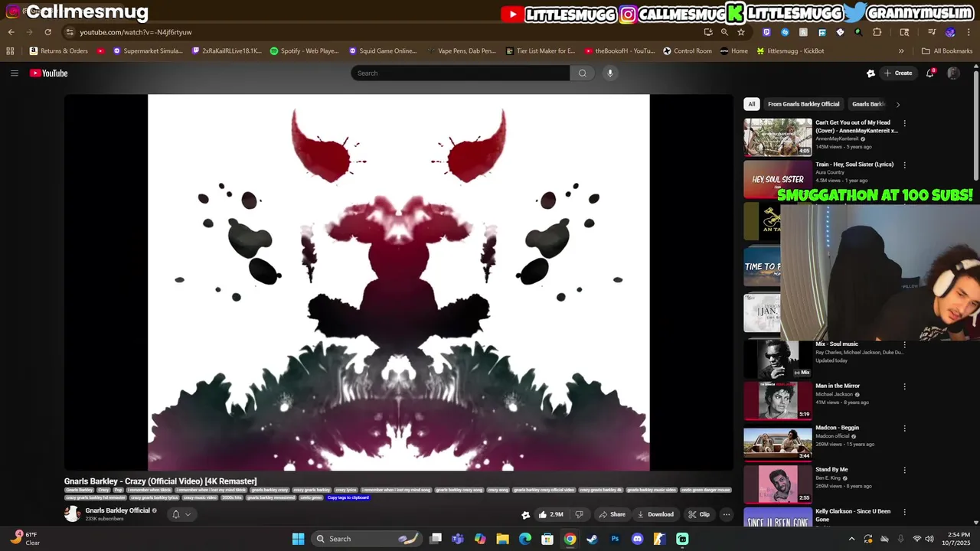Click Copy tags to clipboard
The height and width of the screenshot is (551, 980).
pos(348,497)
